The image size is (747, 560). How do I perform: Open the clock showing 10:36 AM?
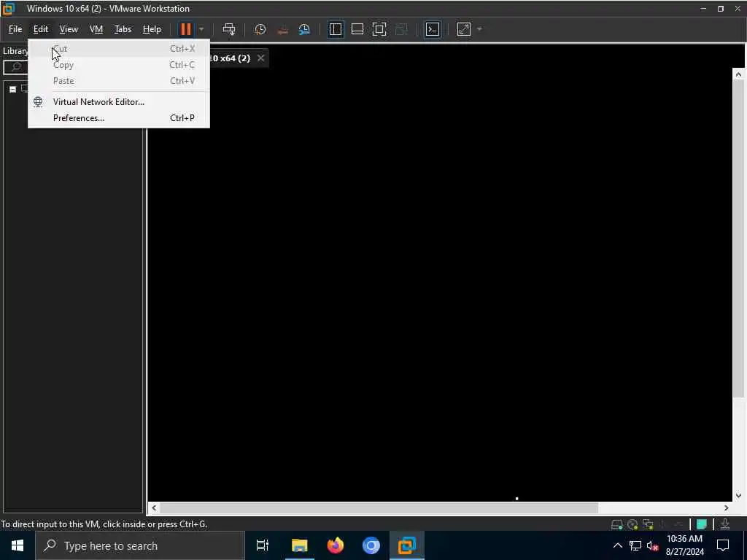[684, 545]
